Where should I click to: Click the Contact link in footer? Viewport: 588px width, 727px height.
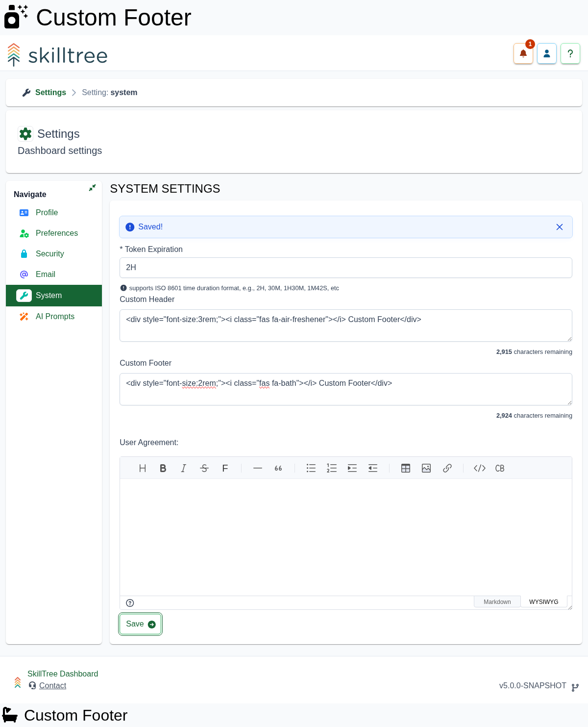click(x=52, y=685)
